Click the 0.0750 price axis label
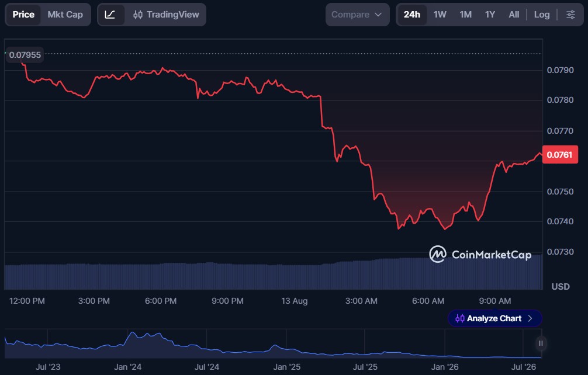 (561, 192)
